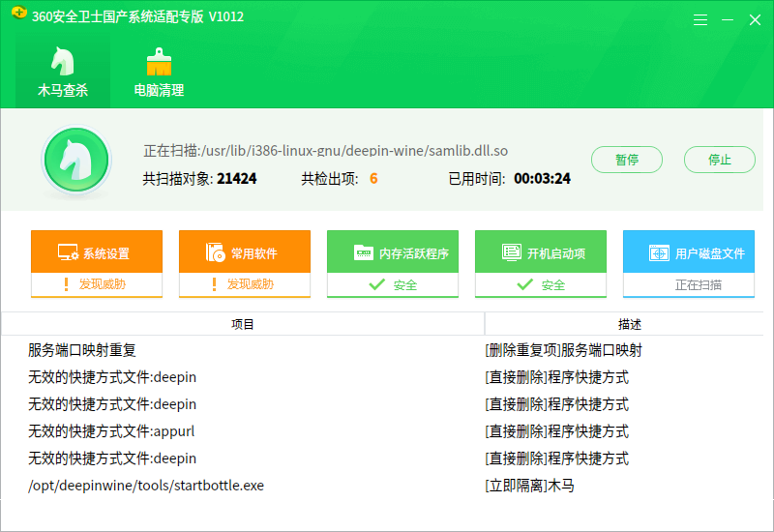Click the 系统设置 monitor gear icon
774x532 pixels.
(x=68, y=252)
